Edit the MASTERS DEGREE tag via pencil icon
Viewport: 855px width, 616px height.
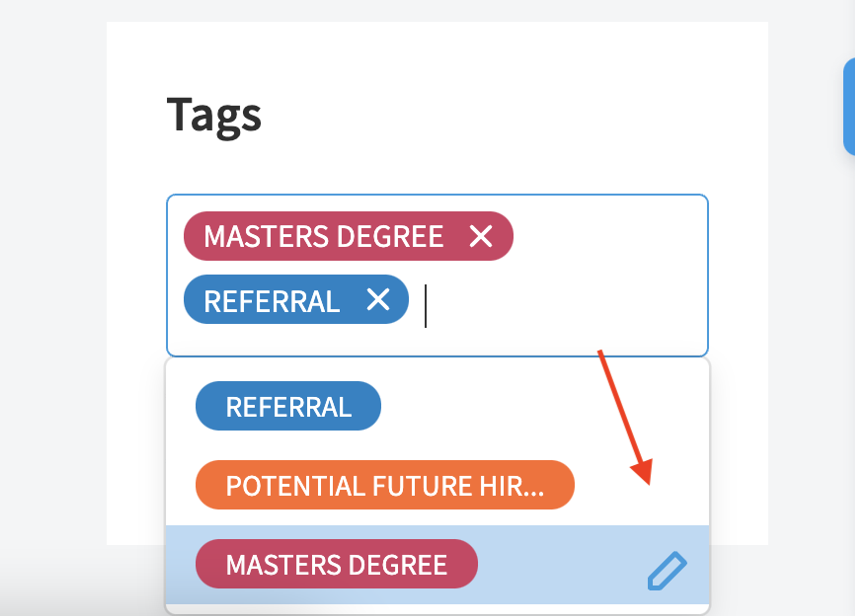point(667,571)
